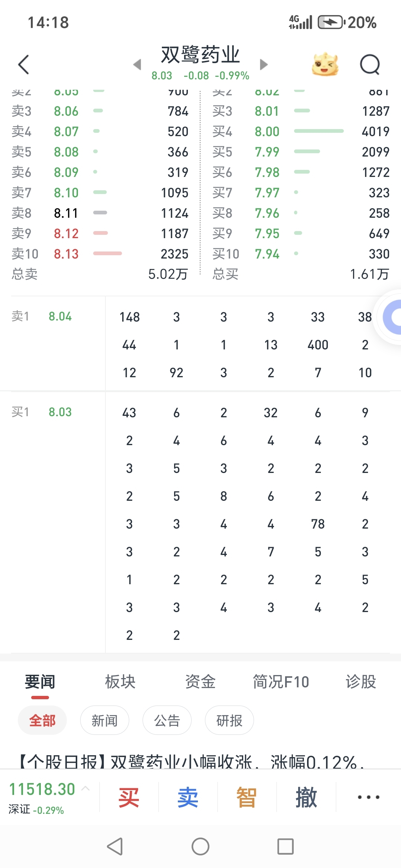Tap the blue 卖 sell button
The image size is (401, 868).
coord(188,797)
